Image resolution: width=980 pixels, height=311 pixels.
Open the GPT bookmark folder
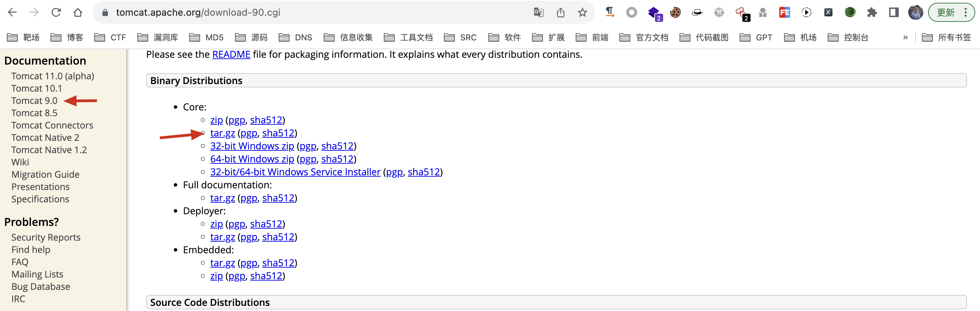756,37
